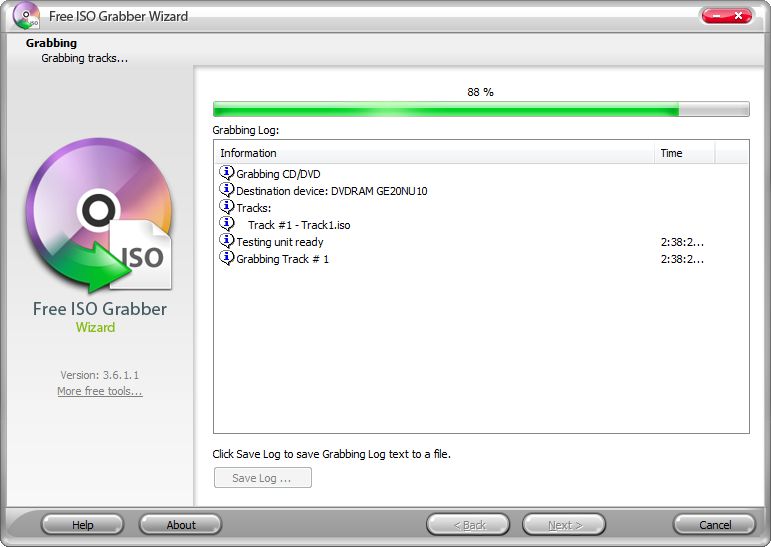Proceed with the Next > button
Image resolution: width=771 pixels, height=547 pixels.
coord(564,525)
